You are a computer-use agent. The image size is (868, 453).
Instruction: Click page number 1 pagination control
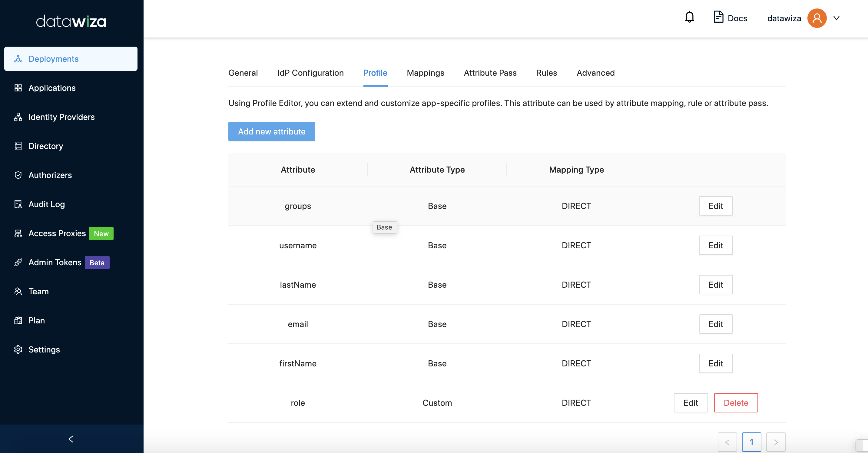(x=751, y=442)
